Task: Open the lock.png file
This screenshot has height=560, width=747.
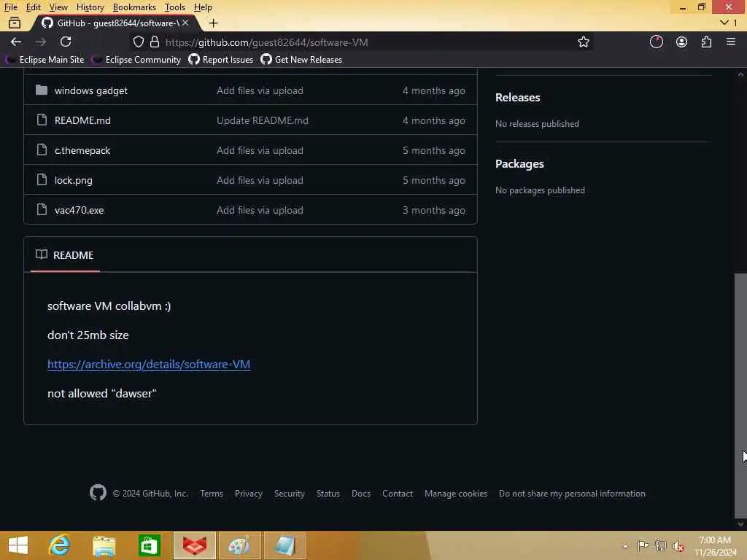Action: pyautogui.click(x=74, y=181)
